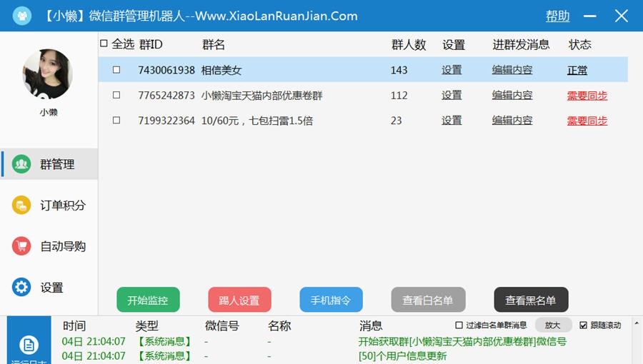
Task: Open the 踢人设置 button
Action: [x=239, y=300]
